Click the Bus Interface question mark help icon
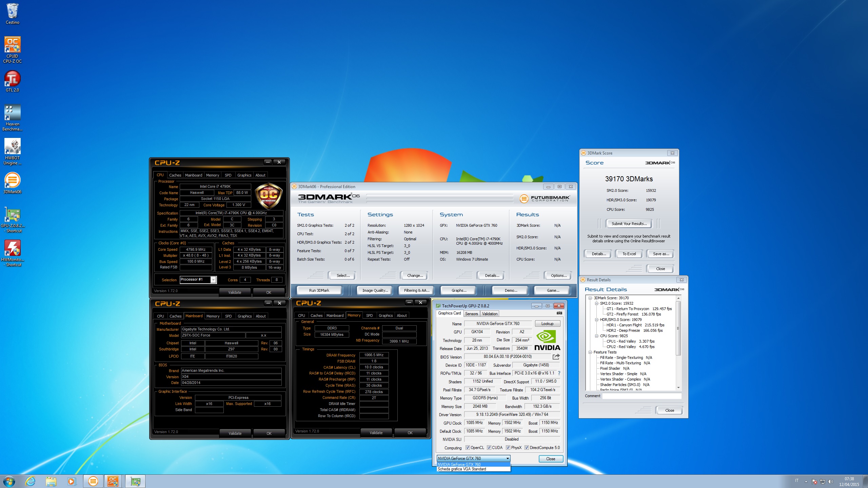 [559, 373]
